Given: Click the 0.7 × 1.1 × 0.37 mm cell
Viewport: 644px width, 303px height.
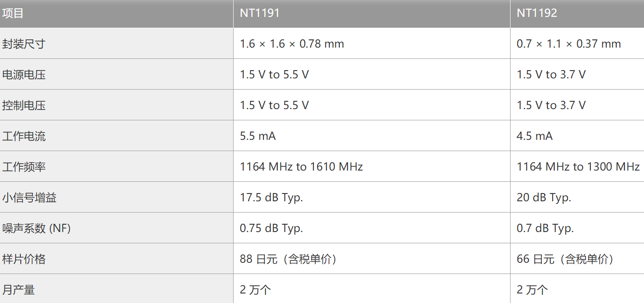Looking at the screenshot, I should click(569, 44).
